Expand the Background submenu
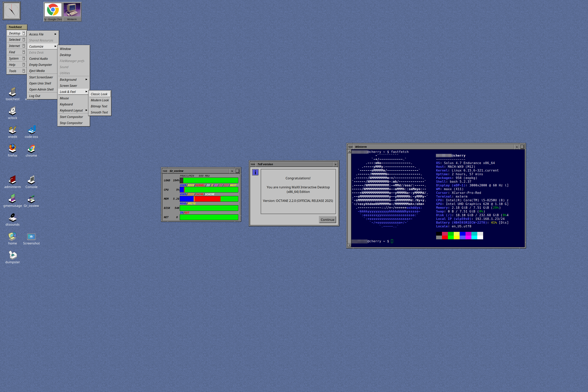Image resolution: width=588 pixels, height=392 pixels. point(73,80)
